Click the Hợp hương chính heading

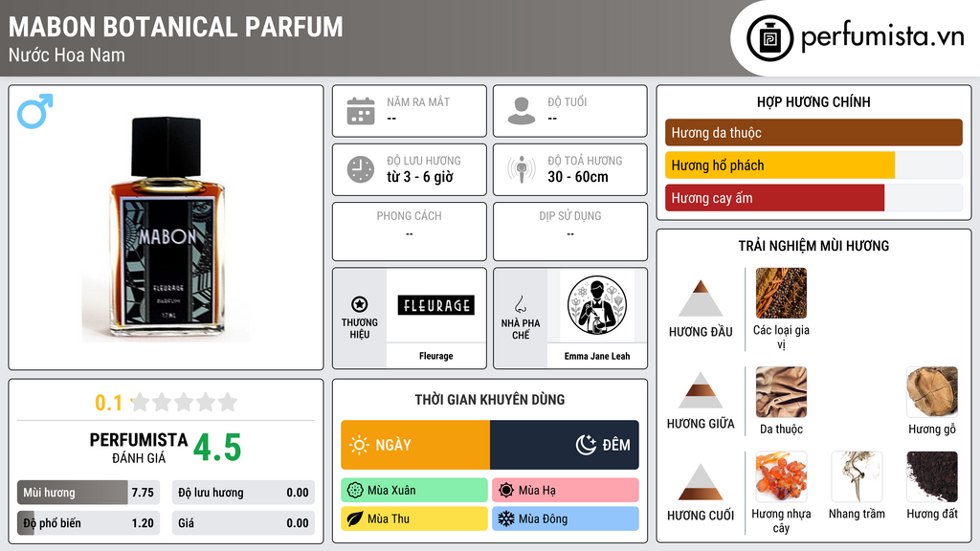pos(813,101)
